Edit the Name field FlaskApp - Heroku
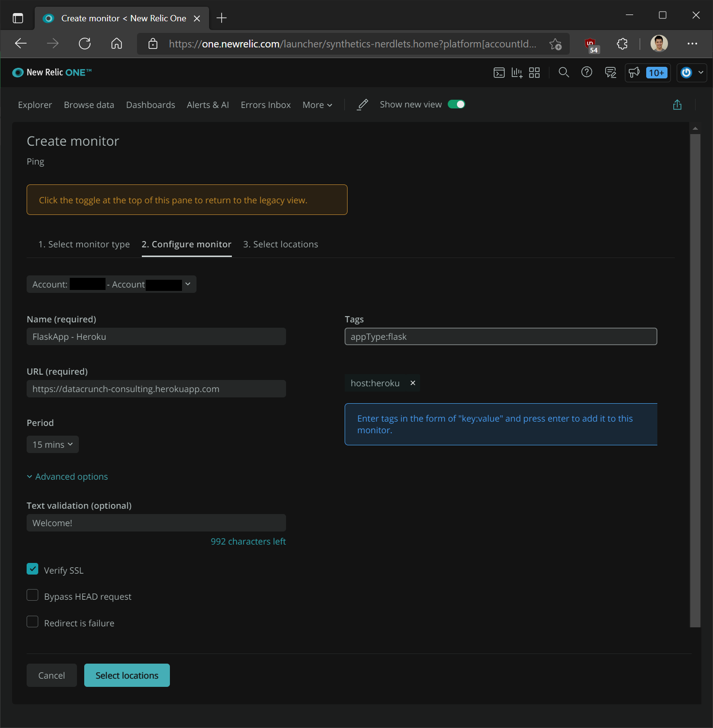The image size is (713, 728). coord(156,336)
